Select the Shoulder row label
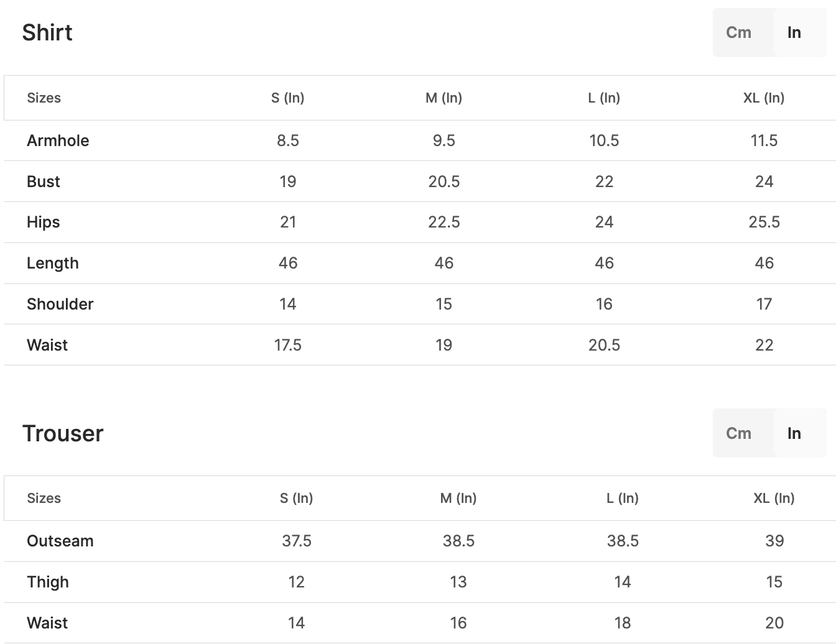 coord(60,304)
